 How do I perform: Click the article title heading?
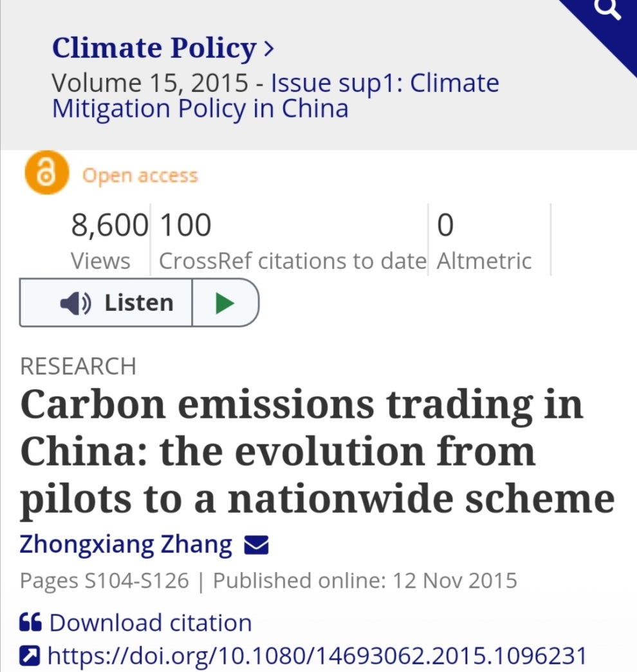point(317,451)
